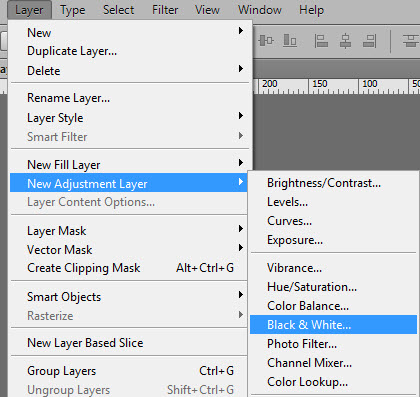Image resolution: width=420 pixels, height=397 pixels.
Task: Open the Layer menu
Action: [x=29, y=10]
